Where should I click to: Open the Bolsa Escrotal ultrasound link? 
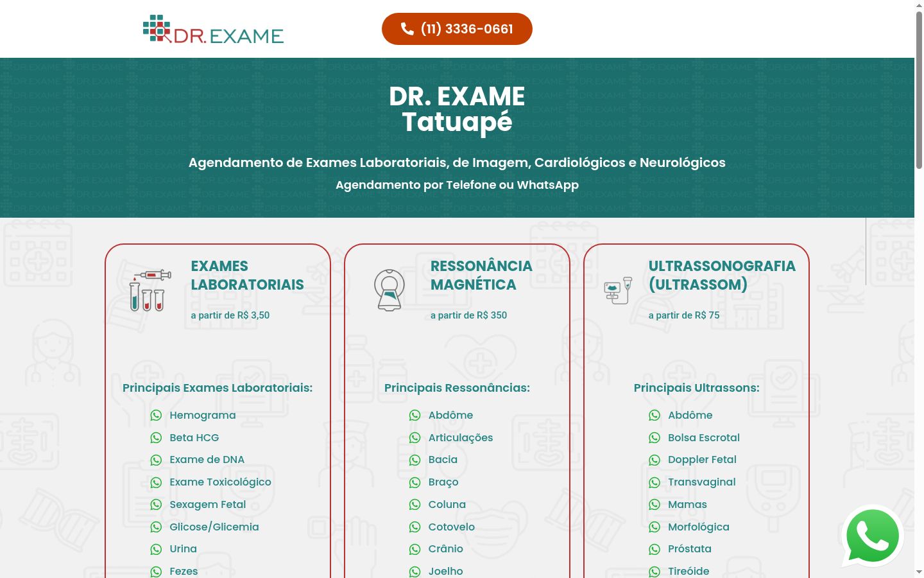[704, 438]
